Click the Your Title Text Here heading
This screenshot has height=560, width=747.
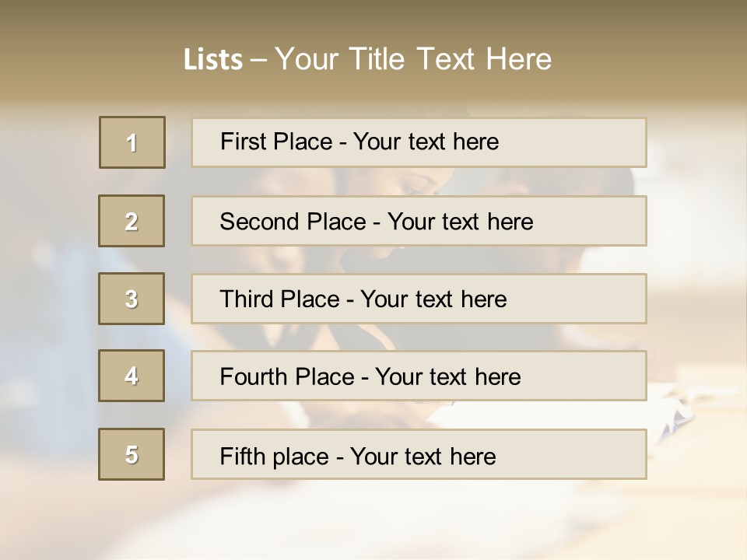pyautogui.click(x=413, y=60)
